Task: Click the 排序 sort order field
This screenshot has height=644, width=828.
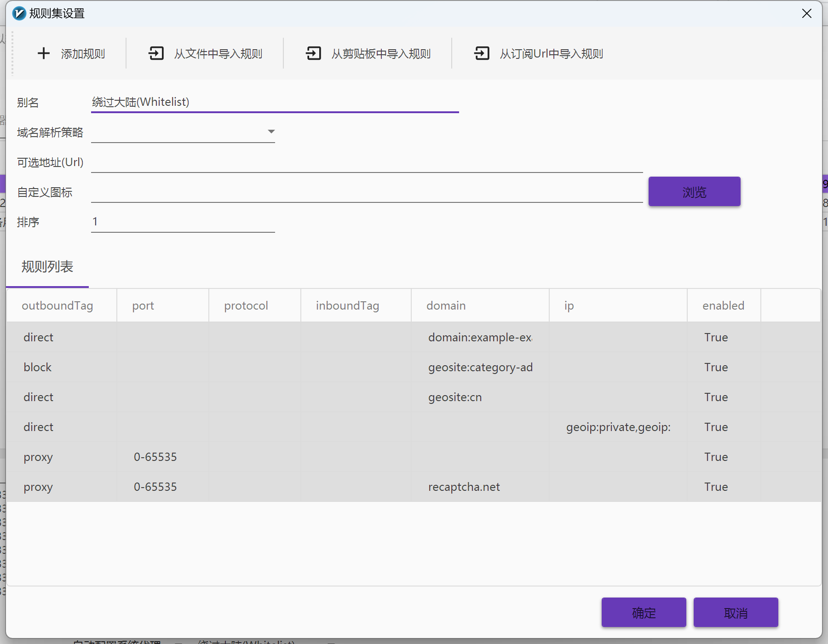Action: click(183, 221)
